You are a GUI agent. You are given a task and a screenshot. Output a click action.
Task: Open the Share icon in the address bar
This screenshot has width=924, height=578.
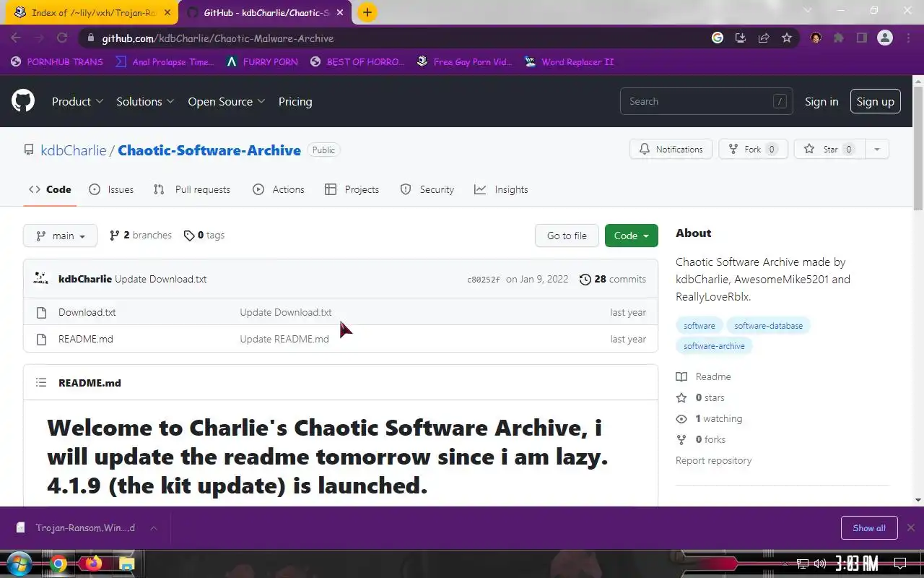tap(763, 38)
